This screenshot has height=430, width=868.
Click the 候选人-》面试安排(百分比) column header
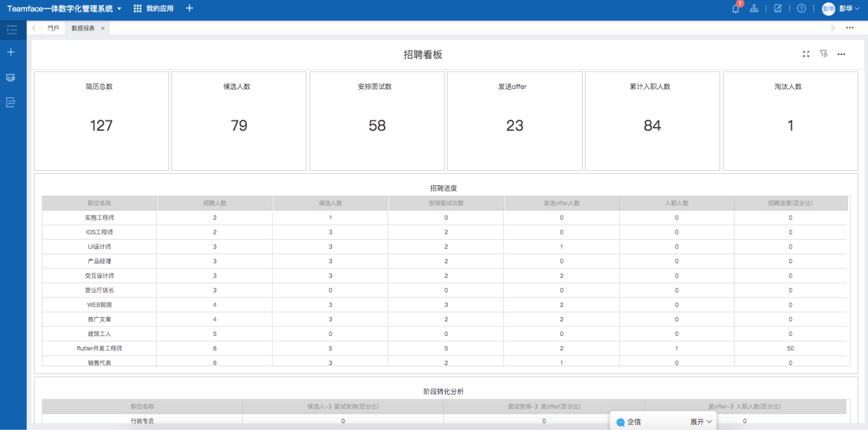[343, 406]
